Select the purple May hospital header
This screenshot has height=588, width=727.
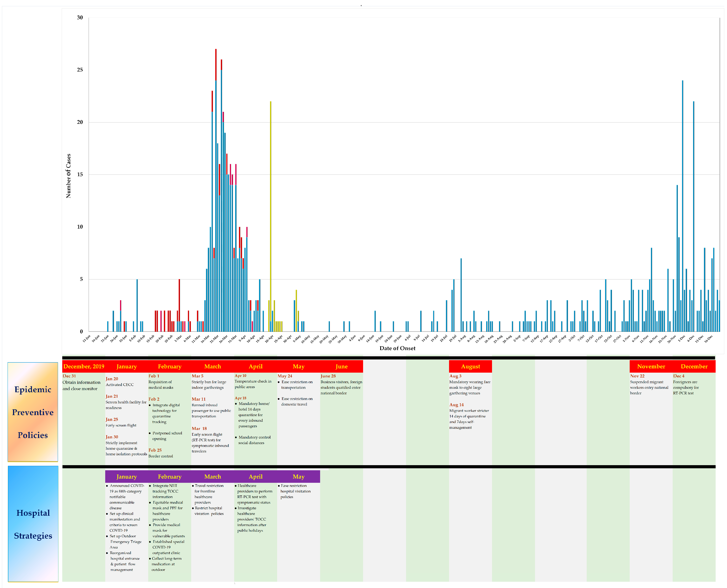298,477
